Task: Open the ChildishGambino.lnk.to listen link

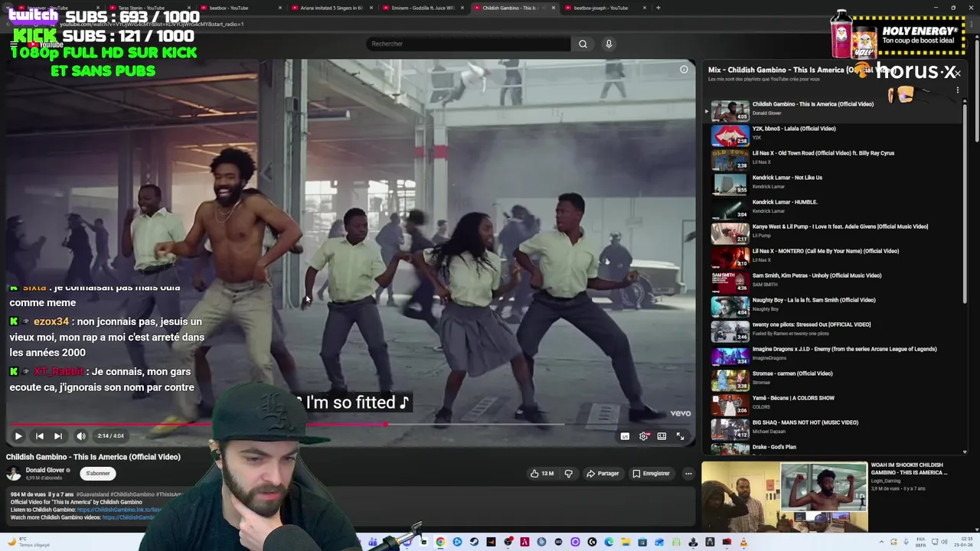Action: [119, 510]
